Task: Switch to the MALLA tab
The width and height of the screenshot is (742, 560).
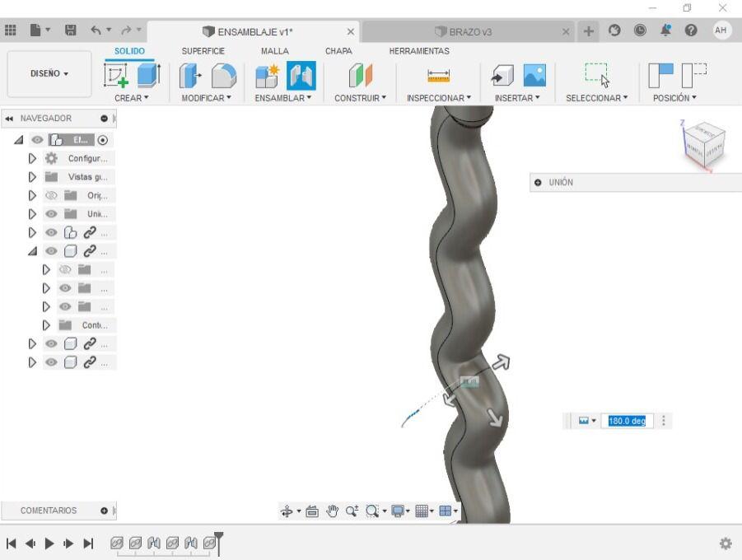Action: 274,51
